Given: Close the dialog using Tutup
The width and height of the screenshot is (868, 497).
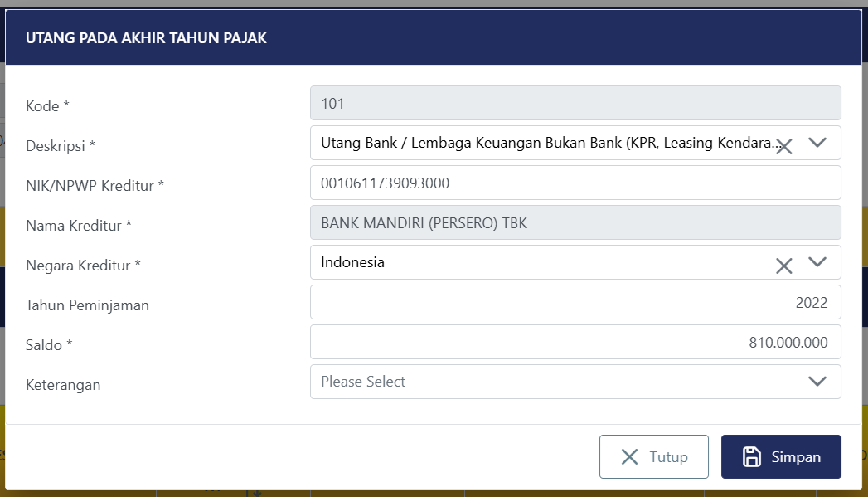Looking at the screenshot, I should tap(654, 457).
